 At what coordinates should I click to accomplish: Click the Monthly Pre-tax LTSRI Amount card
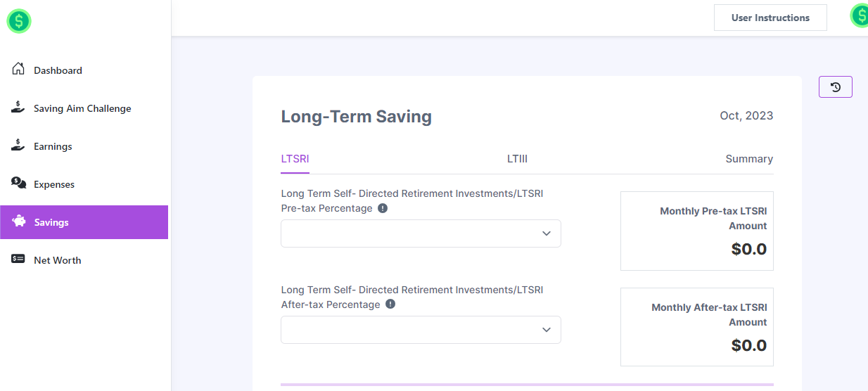click(696, 231)
